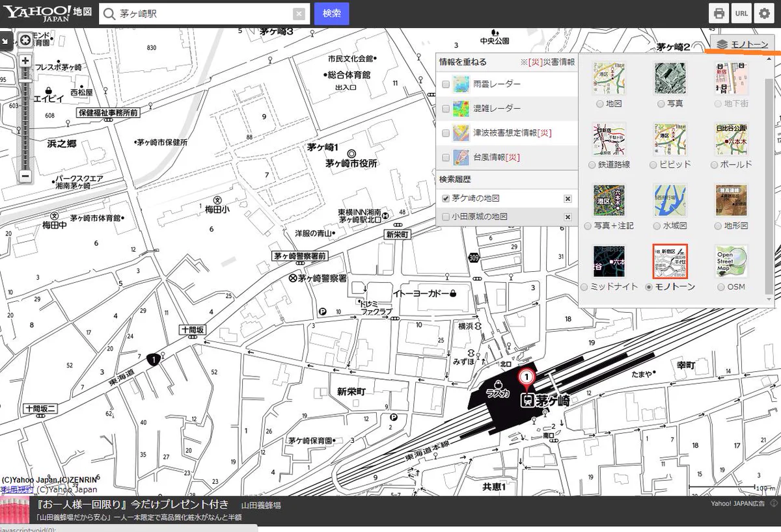Select the 鉄道路線 radio button
This screenshot has height=532, width=781.
[x=592, y=165]
